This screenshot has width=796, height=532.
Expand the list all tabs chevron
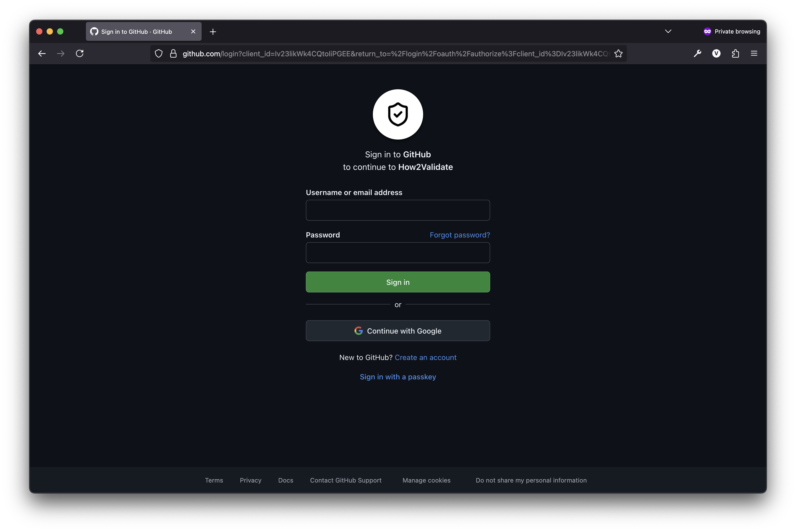click(x=668, y=32)
